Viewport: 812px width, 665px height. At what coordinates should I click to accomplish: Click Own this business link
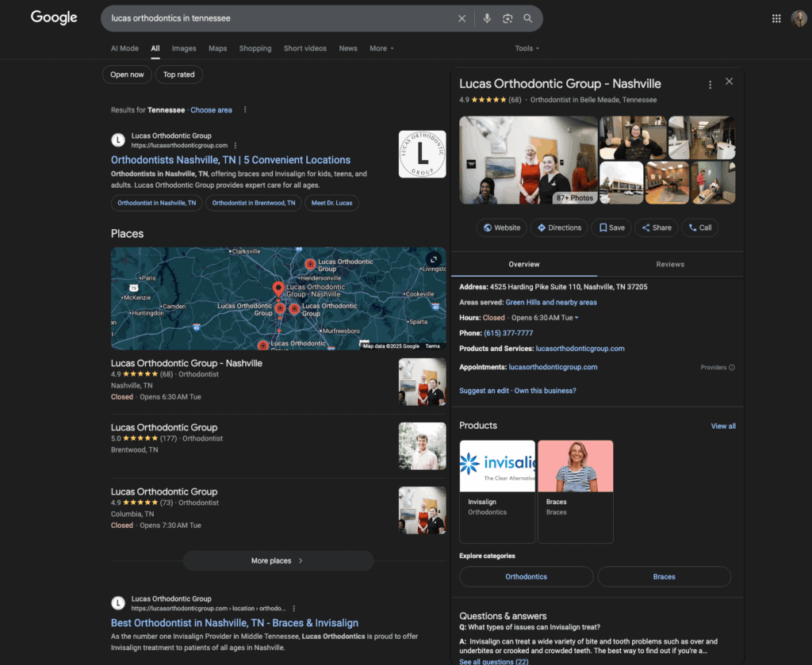(x=545, y=391)
